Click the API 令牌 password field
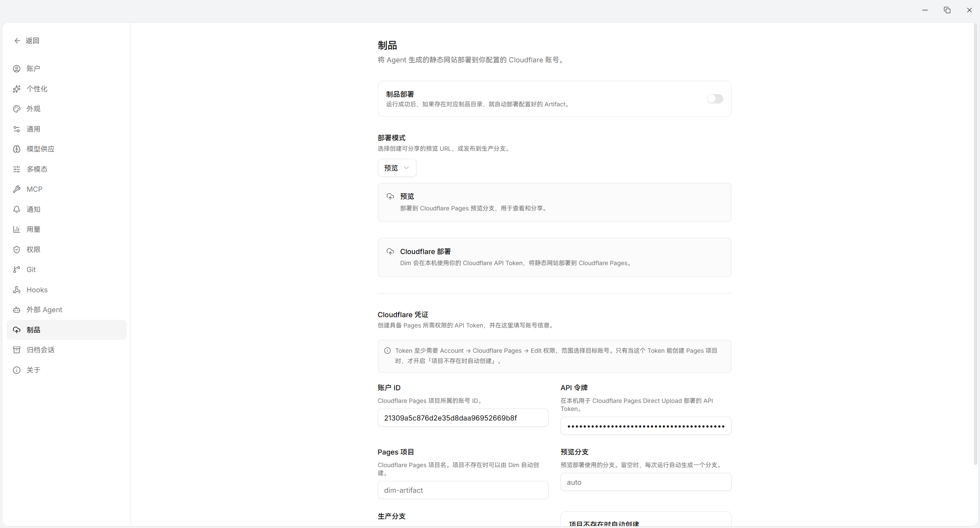 click(x=646, y=426)
